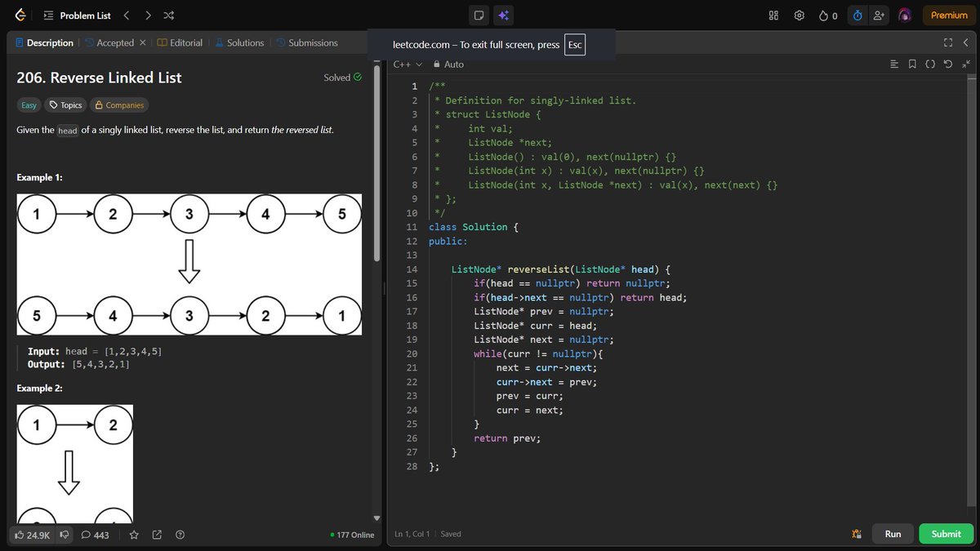The width and height of the screenshot is (980, 551).
Task: Click the description panel scrollbar thumb
Action: (376, 163)
